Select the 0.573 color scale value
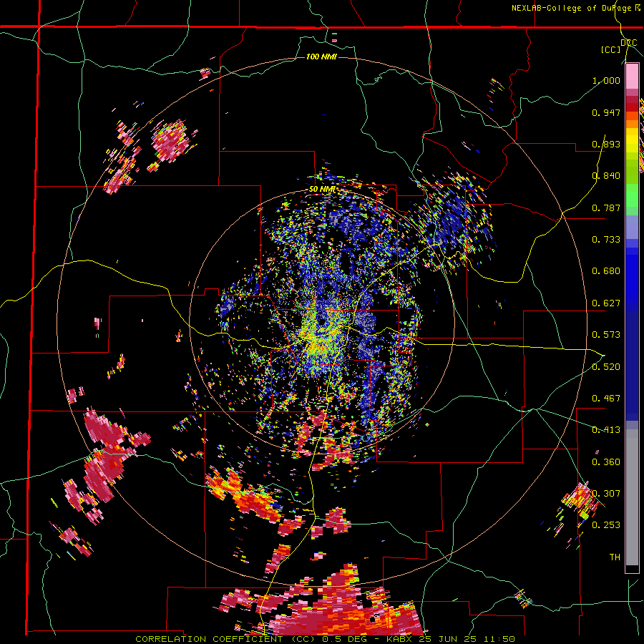Image resolution: width=644 pixels, height=644 pixels. coord(606,335)
